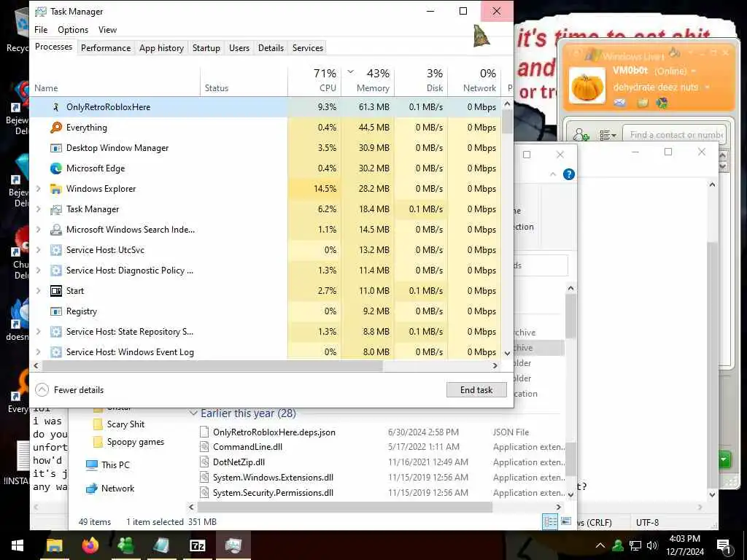The width and height of the screenshot is (747, 560).
Task: Collapse the 'Earlier this year' file group
Action: (193, 413)
